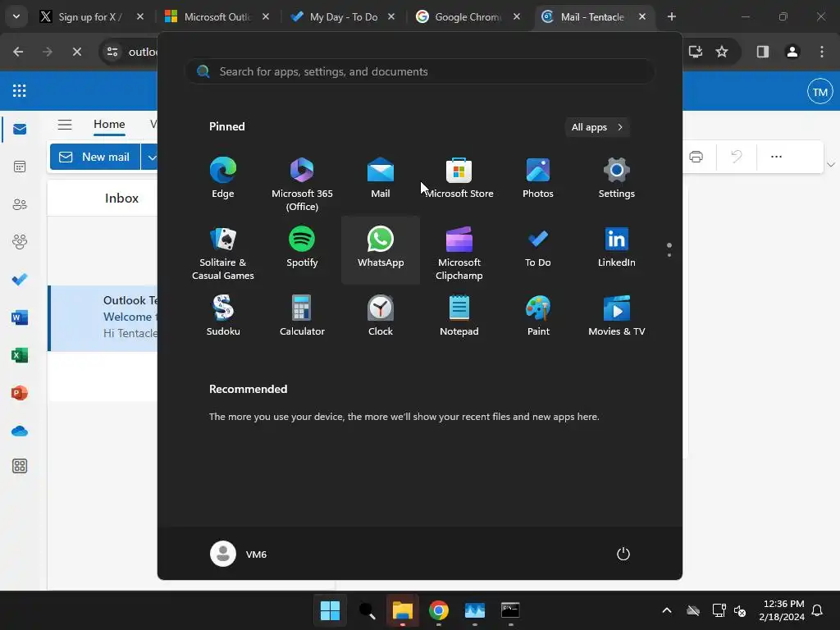Open Outlook app launcher grid
This screenshot has width=840, height=630.
point(20,90)
